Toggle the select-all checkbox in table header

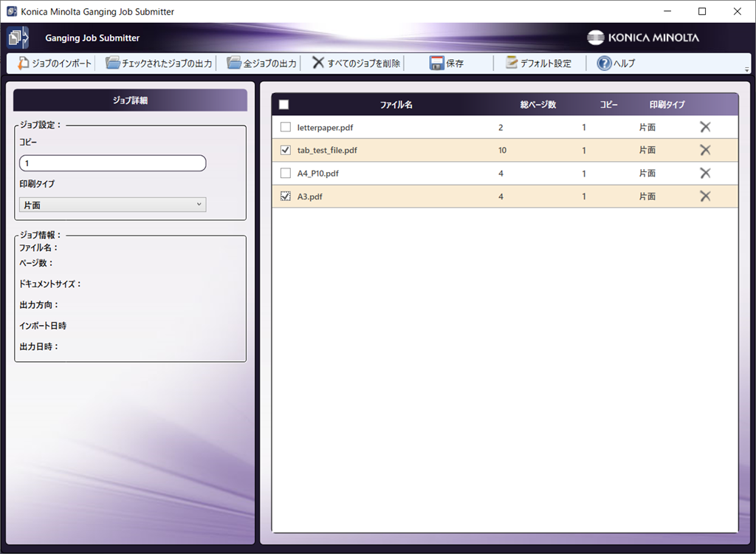pyautogui.click(x=284, y=104)
